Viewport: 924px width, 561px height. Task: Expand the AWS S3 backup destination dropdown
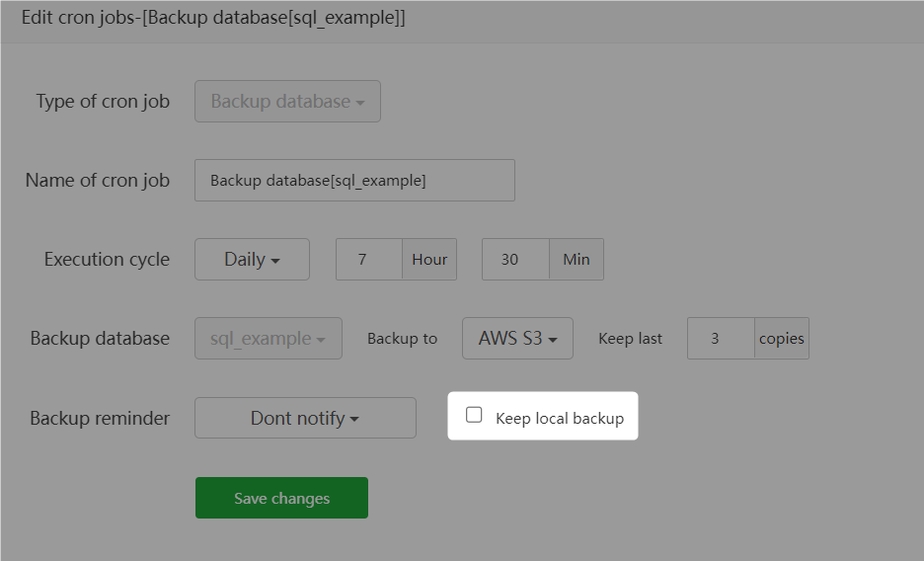click(x=518, y=339)
